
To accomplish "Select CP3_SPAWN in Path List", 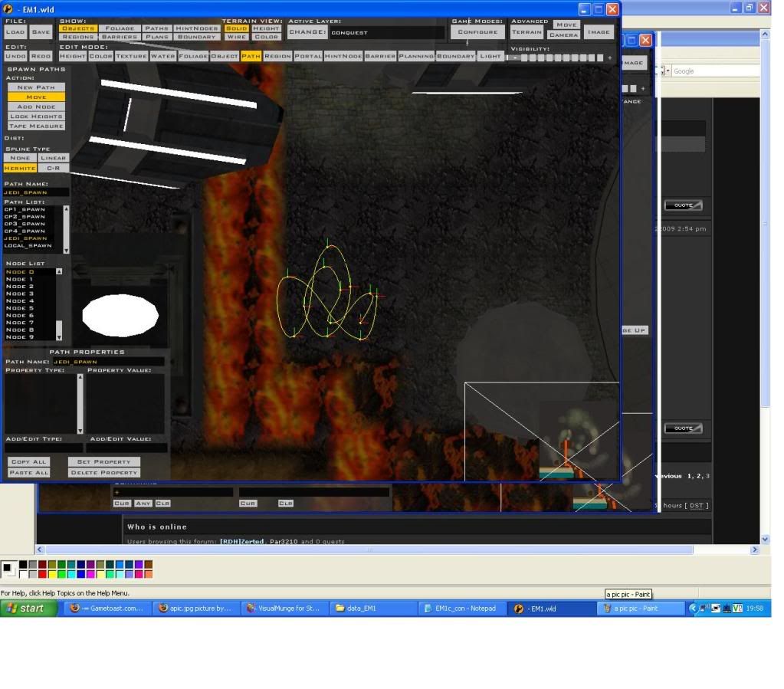I will (25, 224).
